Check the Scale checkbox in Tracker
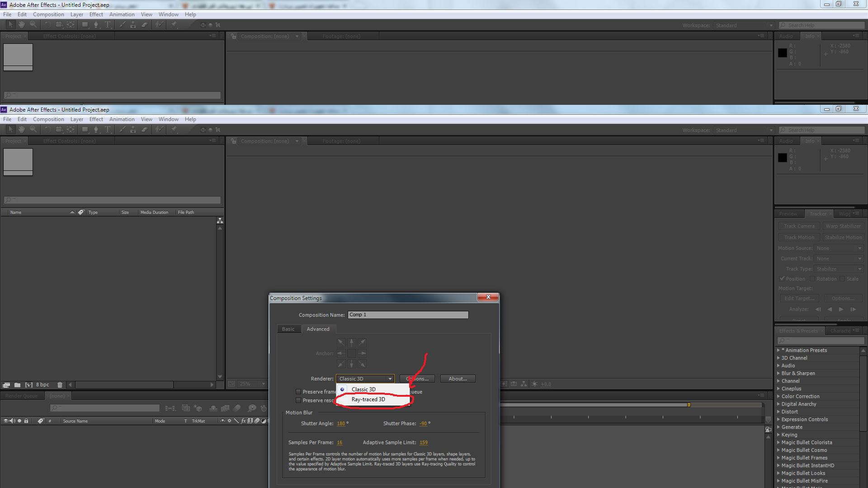This screenshot has height=488, width=868. (x=842, y=279)
